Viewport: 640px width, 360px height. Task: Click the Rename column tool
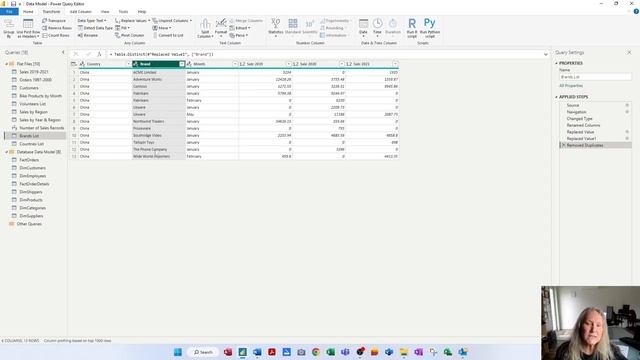pyautogui.click(x=88, y=36)
